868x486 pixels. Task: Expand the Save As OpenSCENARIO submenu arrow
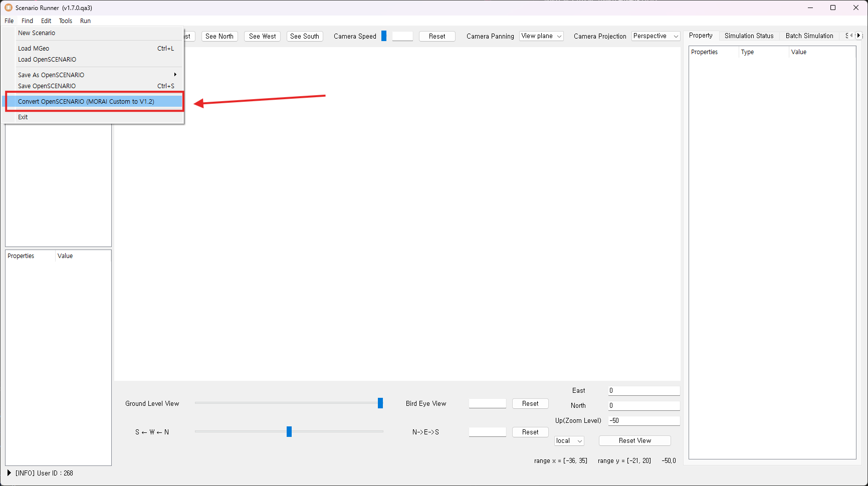coord(175,75)
